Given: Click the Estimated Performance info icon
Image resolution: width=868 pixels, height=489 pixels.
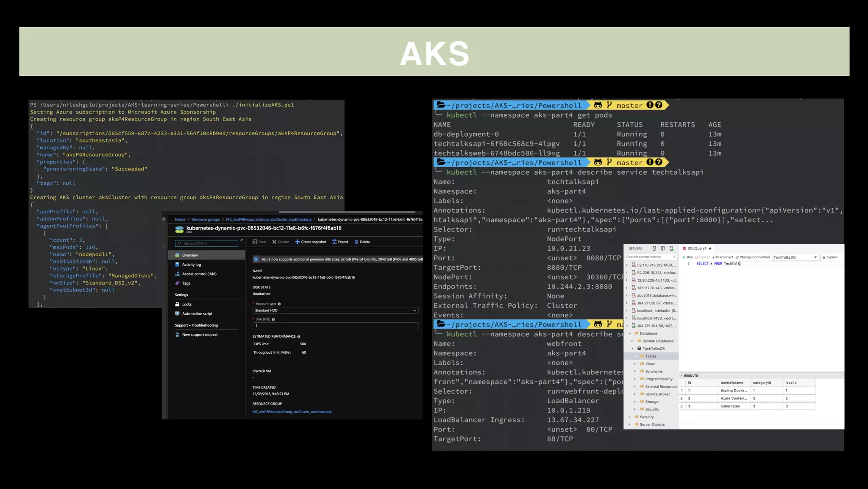Looking at the screenshot, I should [x=299, y=336].
